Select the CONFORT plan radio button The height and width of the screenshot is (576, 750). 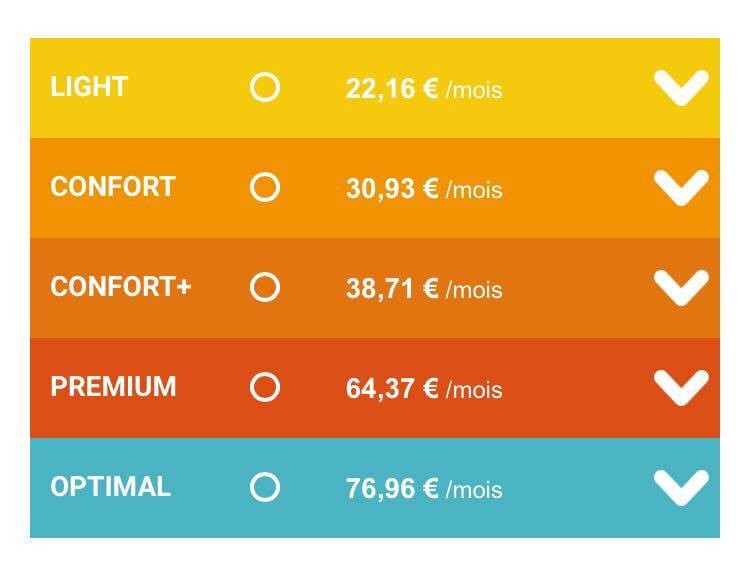tap(265, 187)
